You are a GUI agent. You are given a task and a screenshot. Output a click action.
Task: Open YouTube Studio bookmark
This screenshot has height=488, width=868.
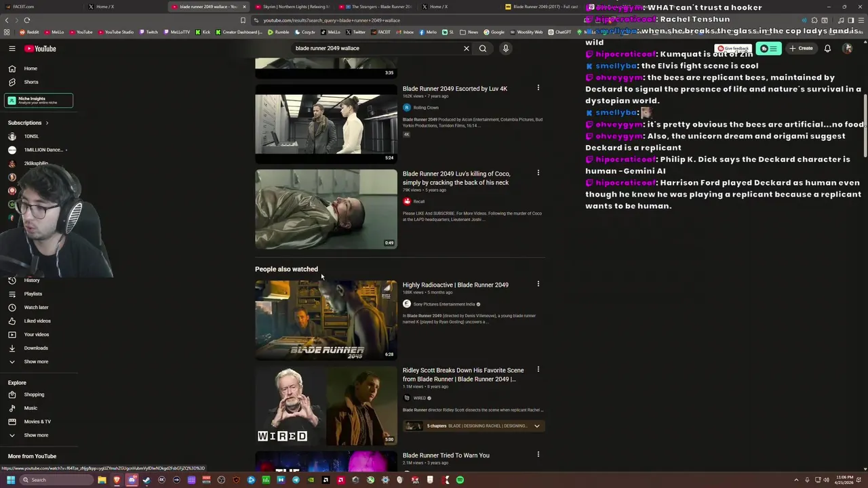116,32
